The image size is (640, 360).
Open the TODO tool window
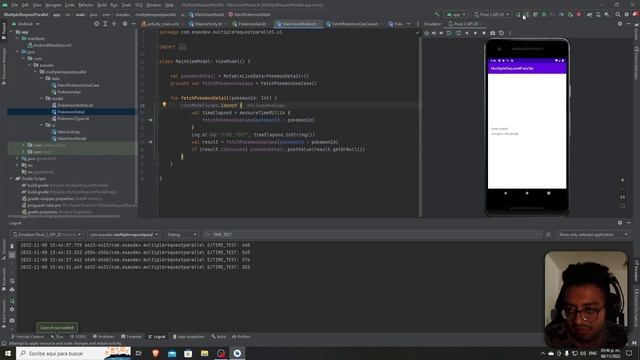(x=78, y=337)
